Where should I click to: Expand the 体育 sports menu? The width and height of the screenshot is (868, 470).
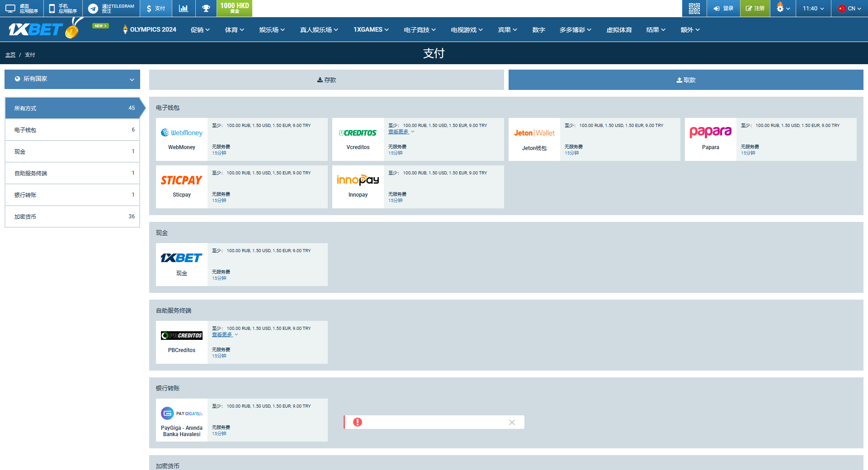[235, 30]
